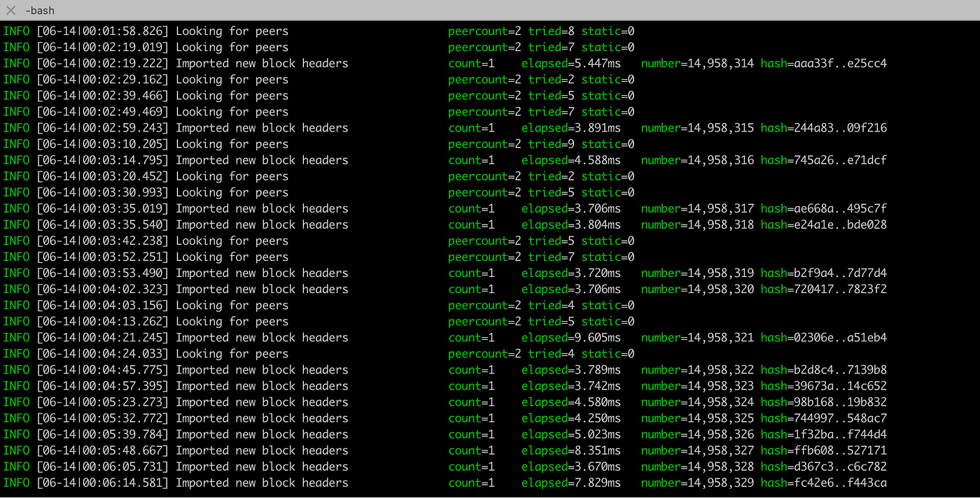Close the -bash terminal tab

tap(10, 10)
